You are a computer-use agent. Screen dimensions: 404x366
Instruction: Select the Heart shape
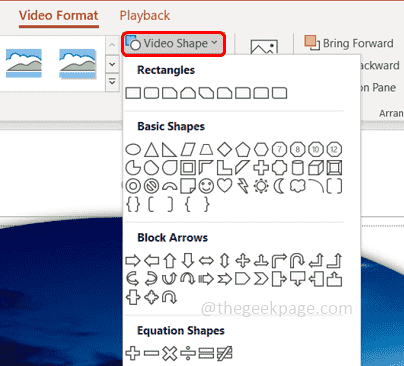point(225,186)
